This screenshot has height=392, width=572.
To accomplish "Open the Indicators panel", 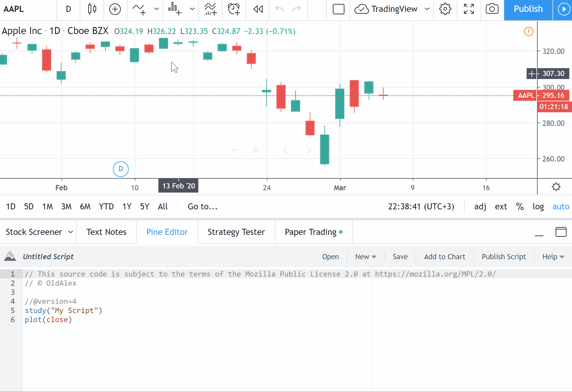I will click(210, 9).
